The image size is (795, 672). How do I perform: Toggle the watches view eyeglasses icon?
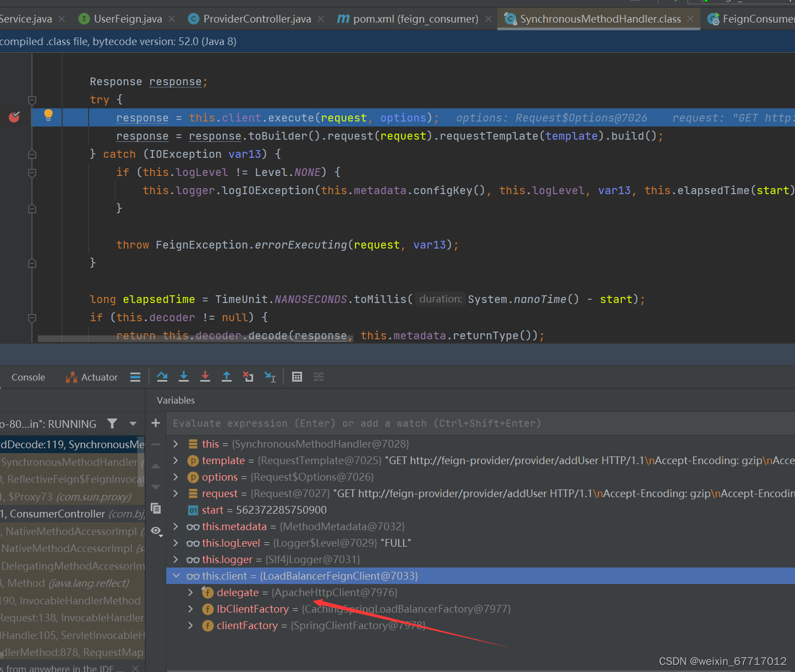pyautogui.click(x=156, y=531)
